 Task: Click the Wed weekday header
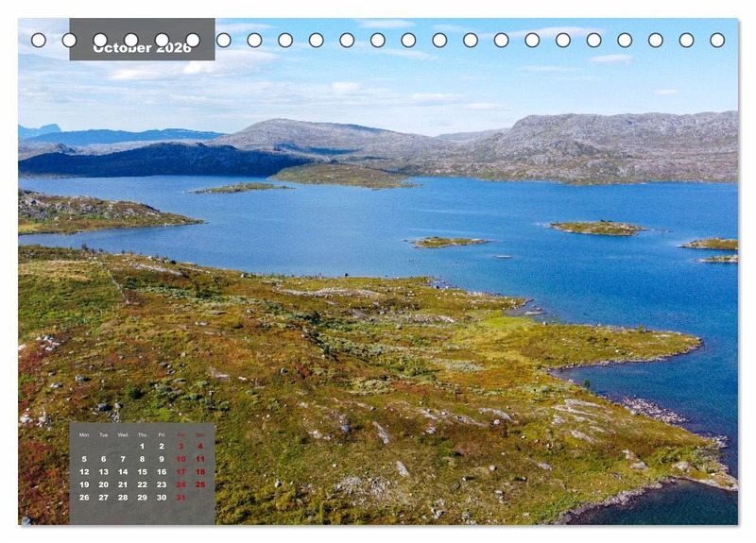(x=123, y=434)
